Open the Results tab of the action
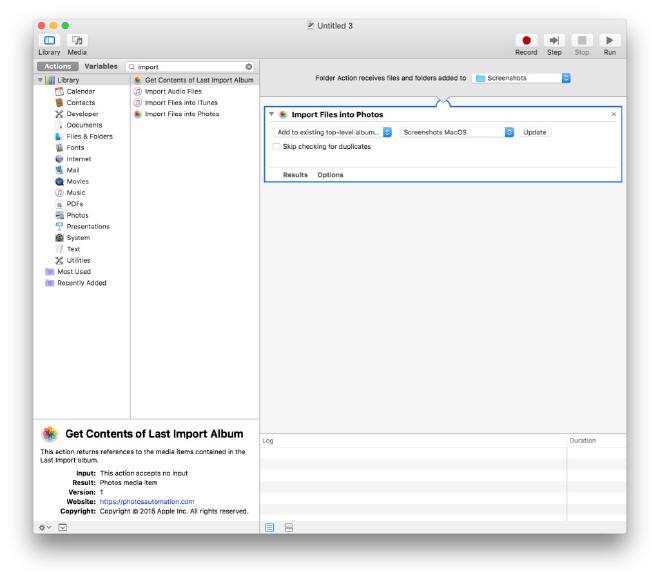Screen dimensions: 660x581 point(295,175)
